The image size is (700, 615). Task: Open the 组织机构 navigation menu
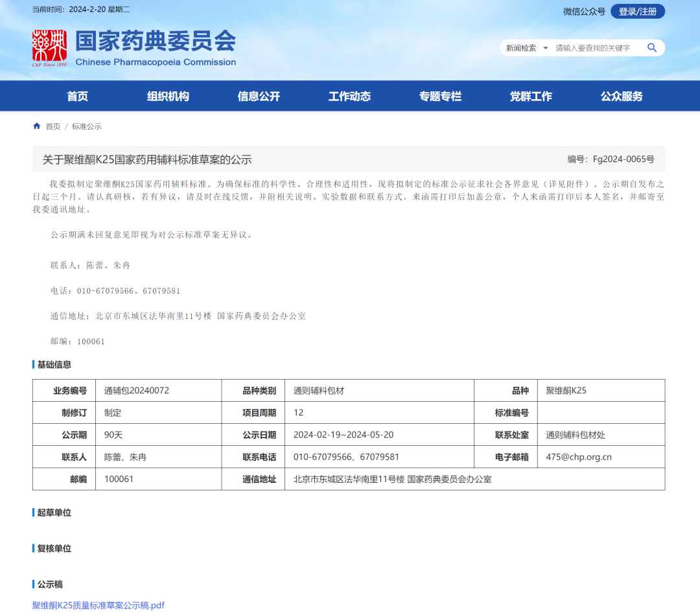168,96
